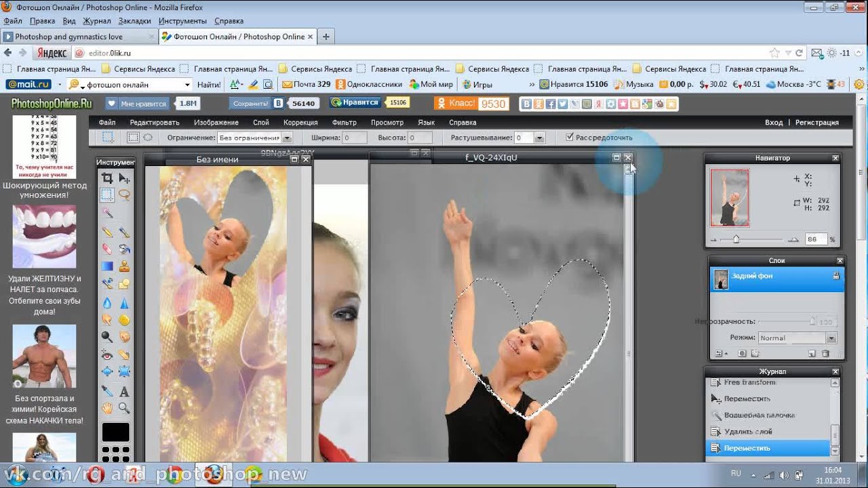Screen dimensions: 868x488
Task: Select the Red Eye Reduction tool
Action: pos(107,354)
